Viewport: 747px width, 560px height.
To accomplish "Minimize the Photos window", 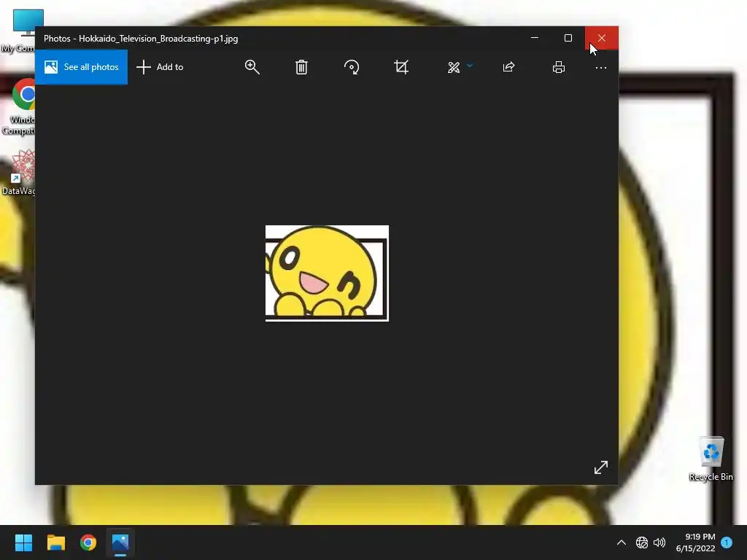I will (x=535, y=38).
